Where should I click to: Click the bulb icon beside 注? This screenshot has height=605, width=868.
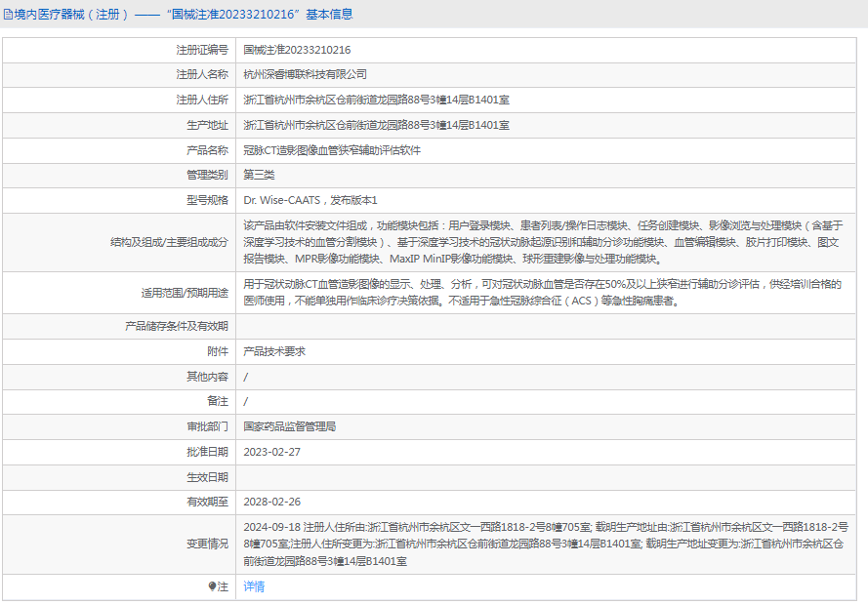click(x=212, y=586)
